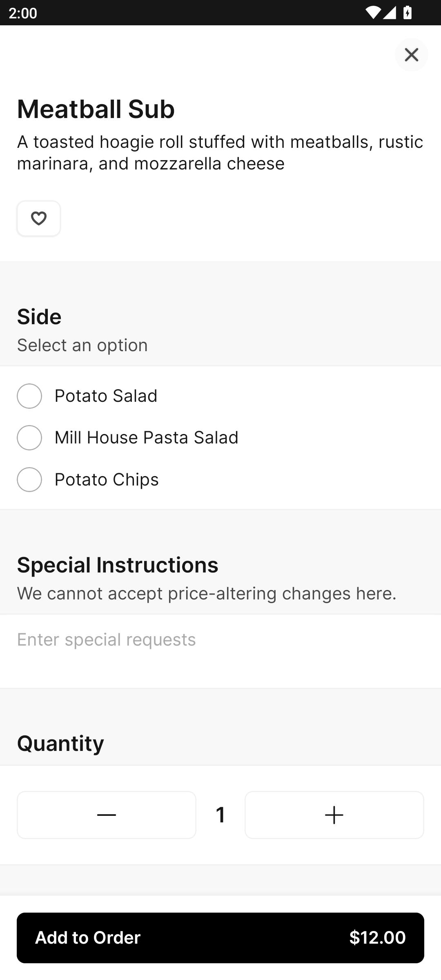The width and height of the screenshot is (441, 980).
Task: Tap the Side section heading
Action: tap(39, 317)
